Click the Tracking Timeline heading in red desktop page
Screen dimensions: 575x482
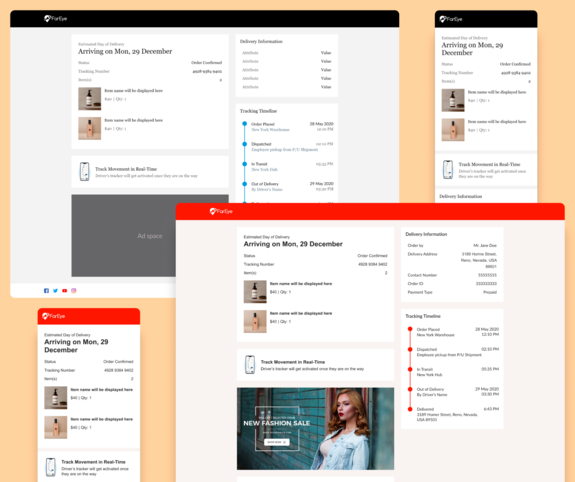423,316
